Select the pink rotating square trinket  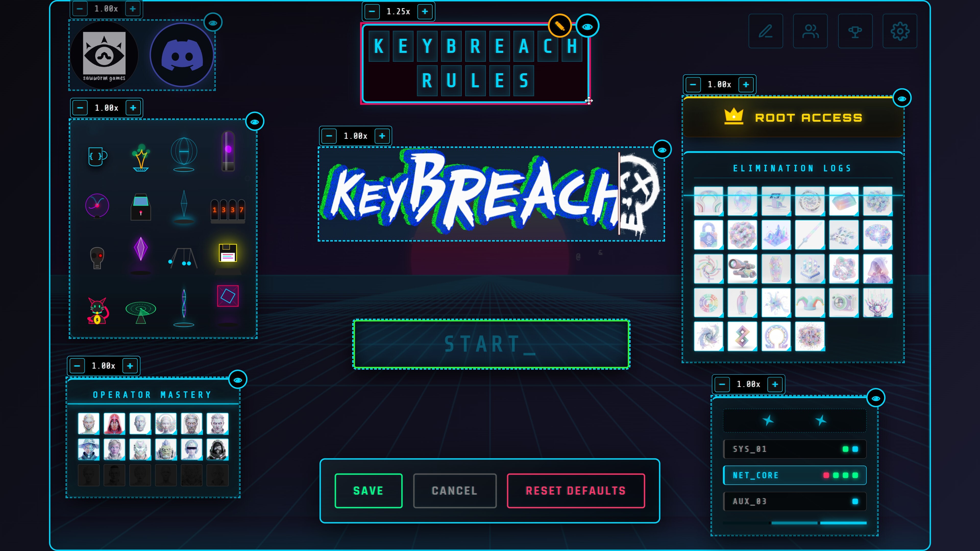coord(228,296)
